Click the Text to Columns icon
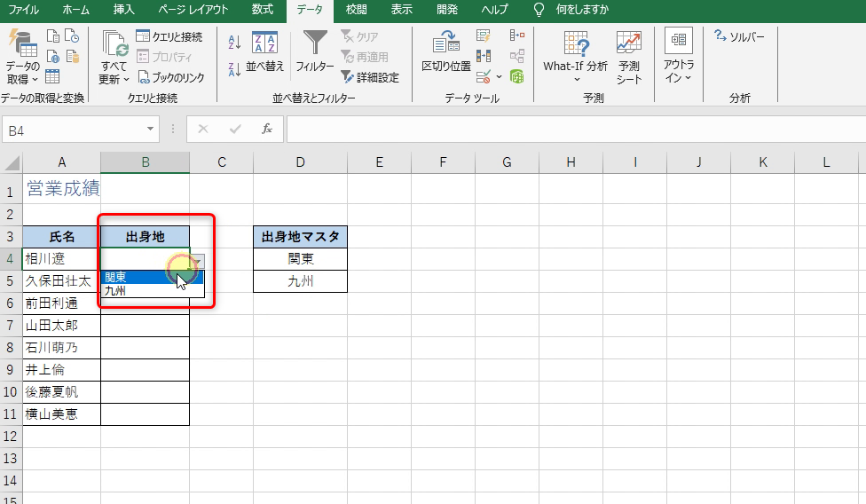The width and height of the screenshot is (866, 504). click(x=446, y=51)
